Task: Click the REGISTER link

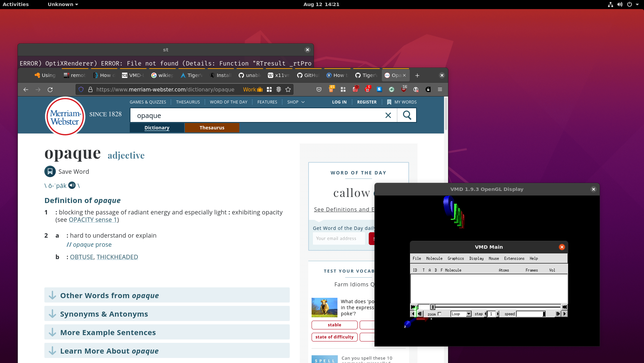Action: (x=367, y=102)
